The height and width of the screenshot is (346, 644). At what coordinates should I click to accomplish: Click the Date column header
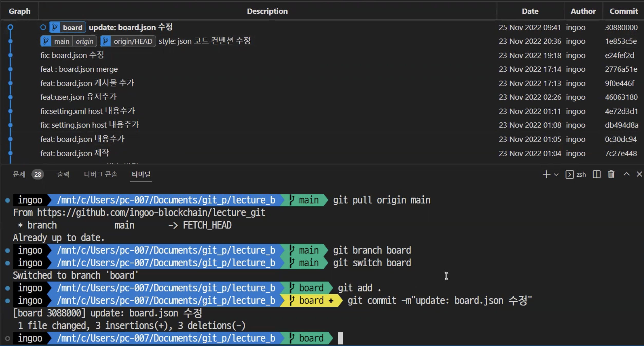point(530,11)
